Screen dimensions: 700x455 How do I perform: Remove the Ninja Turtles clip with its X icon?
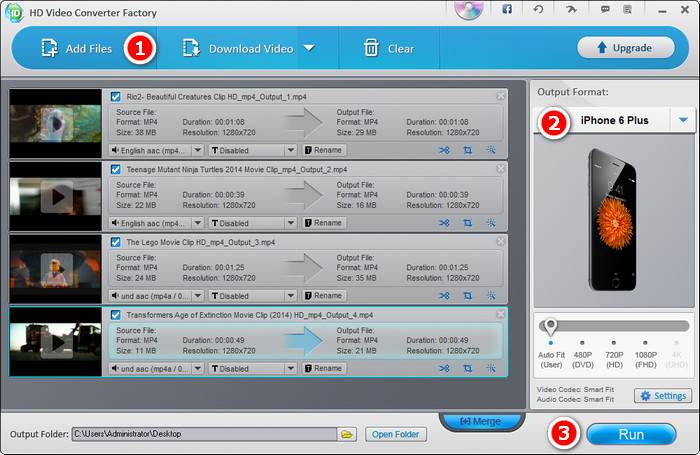(500, 168)
